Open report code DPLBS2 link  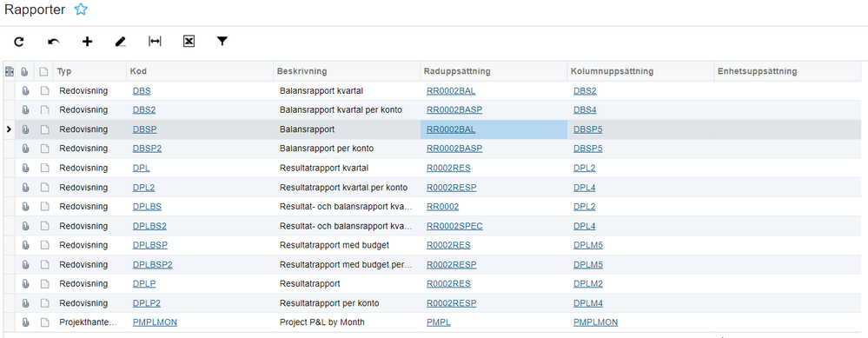(149, 226)
